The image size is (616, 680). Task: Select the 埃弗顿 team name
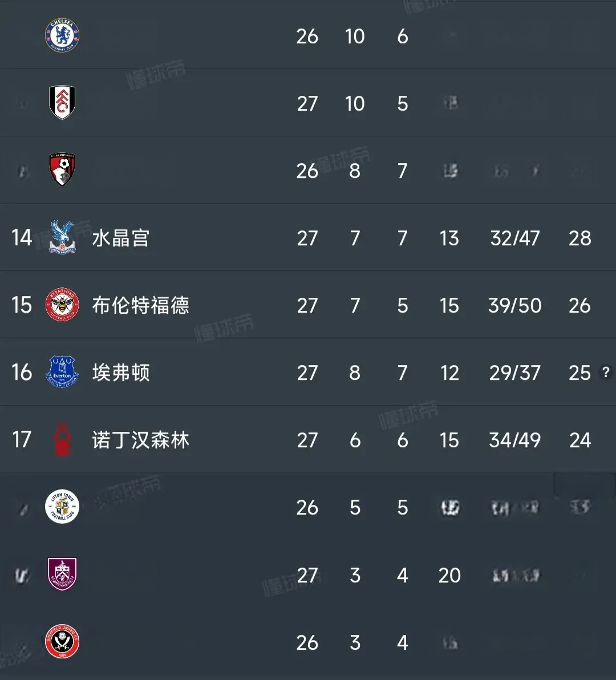(121, 373)
